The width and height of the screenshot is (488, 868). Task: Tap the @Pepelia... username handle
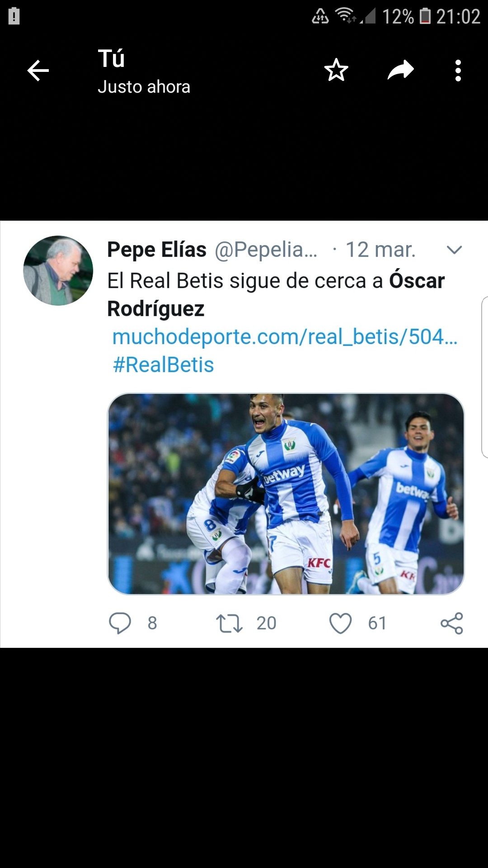(x=266, y=250)
